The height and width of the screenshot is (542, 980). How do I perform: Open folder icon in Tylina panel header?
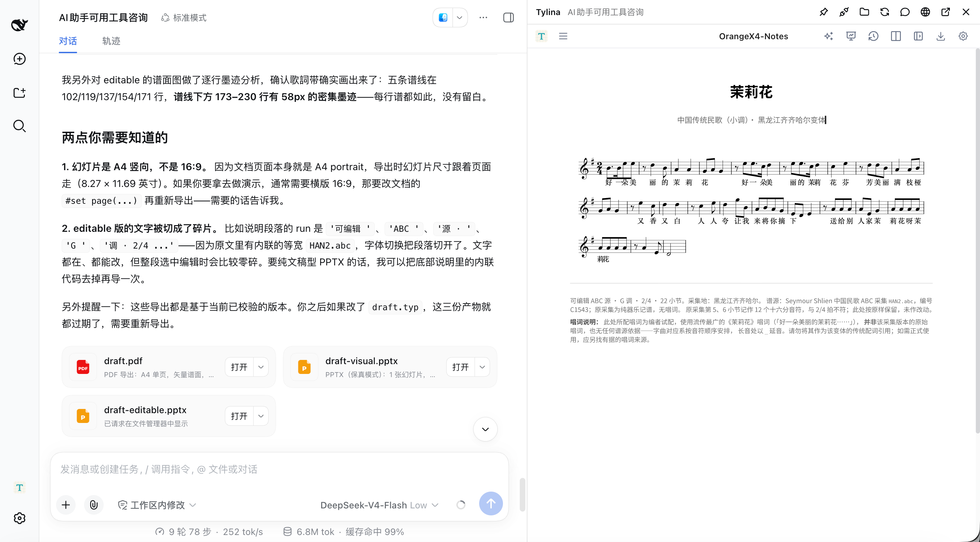pyautogui.click(x=864, y=12)
